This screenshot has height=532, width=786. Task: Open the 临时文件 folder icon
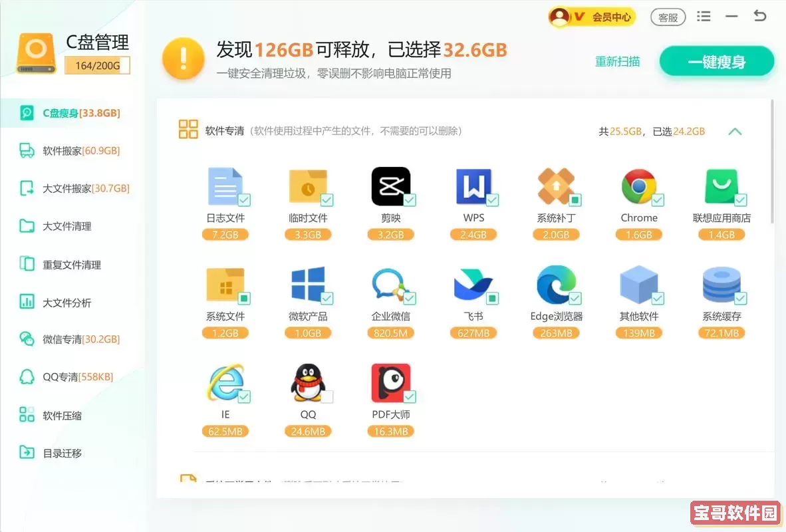[308, 186]
